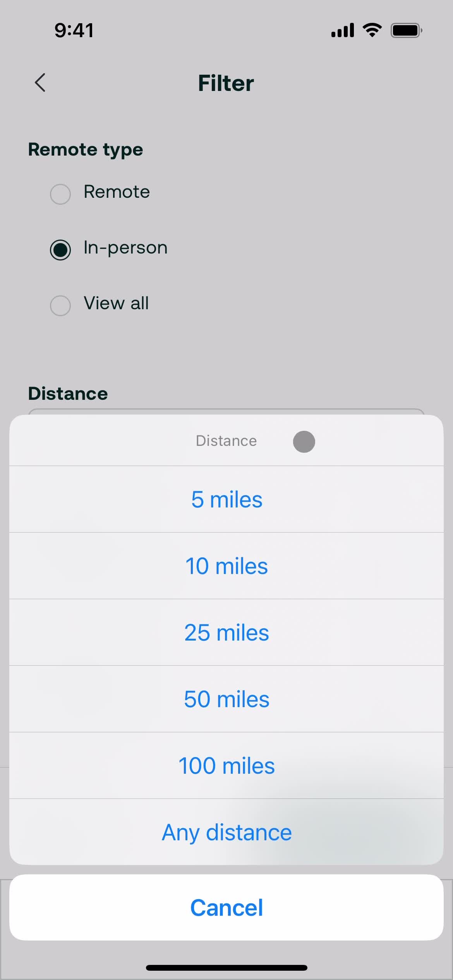Choose 10 miles option
453x980 pixels.
tap(226, 566)
